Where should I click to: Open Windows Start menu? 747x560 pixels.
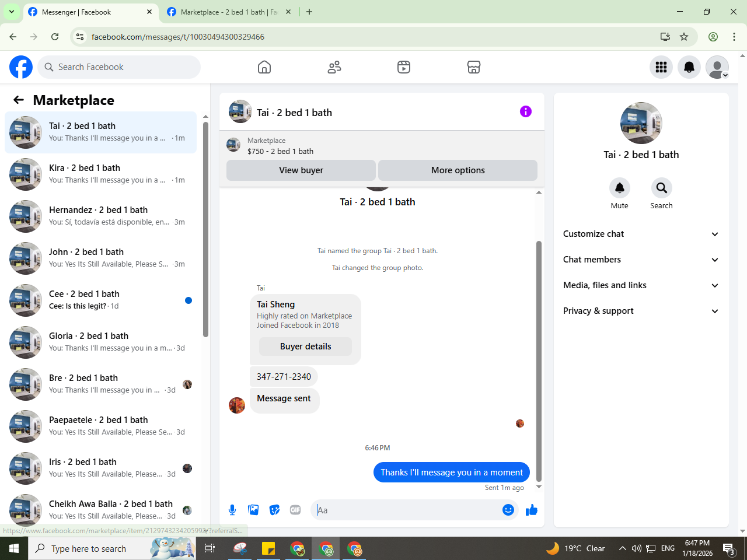coord(14,548)
